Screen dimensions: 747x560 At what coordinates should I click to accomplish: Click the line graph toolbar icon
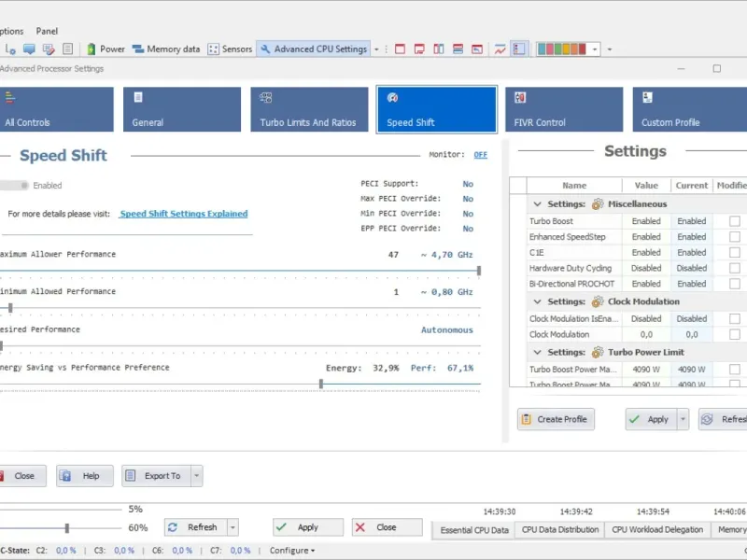coord(500,49)
